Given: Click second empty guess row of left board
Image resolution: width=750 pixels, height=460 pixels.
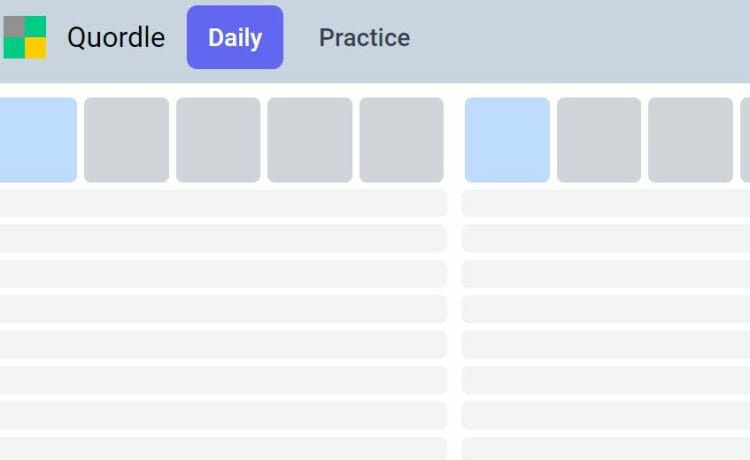Looking at the screenshot, I should click(x=223, y=239).
